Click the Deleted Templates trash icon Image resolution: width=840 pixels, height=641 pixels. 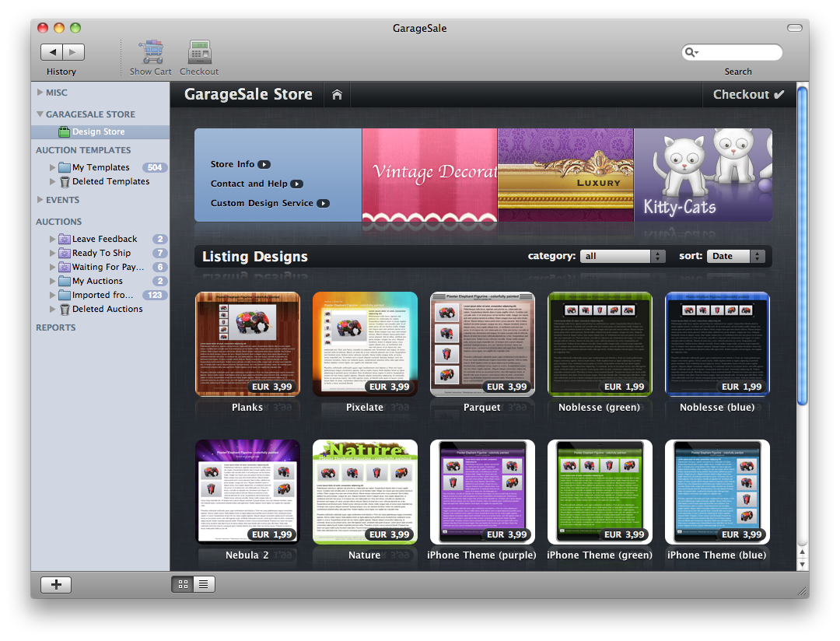point(65,182)
